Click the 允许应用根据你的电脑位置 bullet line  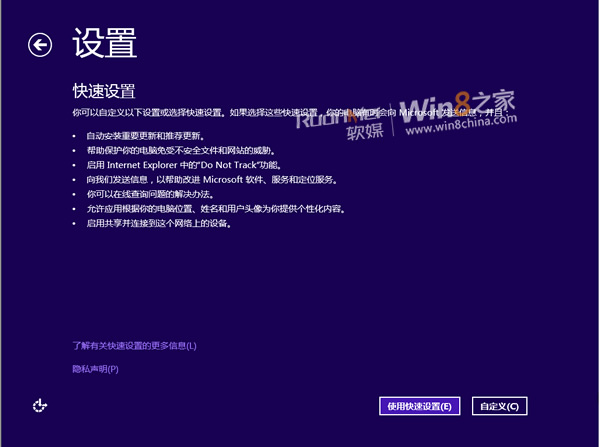pos(215,209)
